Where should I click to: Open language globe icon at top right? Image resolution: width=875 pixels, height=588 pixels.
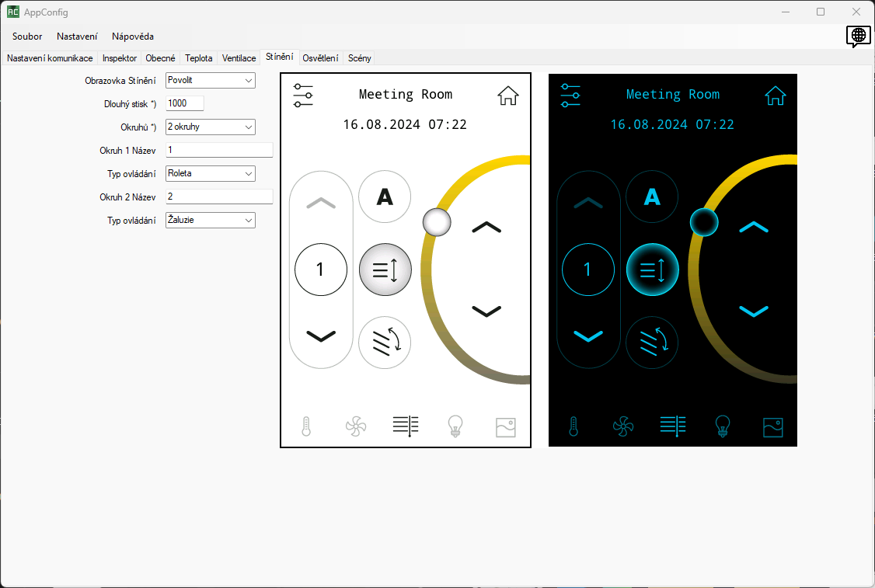tap(858, 37)
